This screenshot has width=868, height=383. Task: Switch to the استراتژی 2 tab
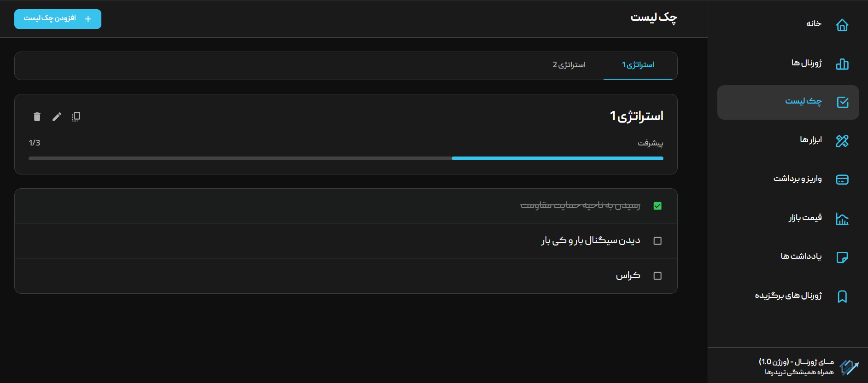point(569,65)
